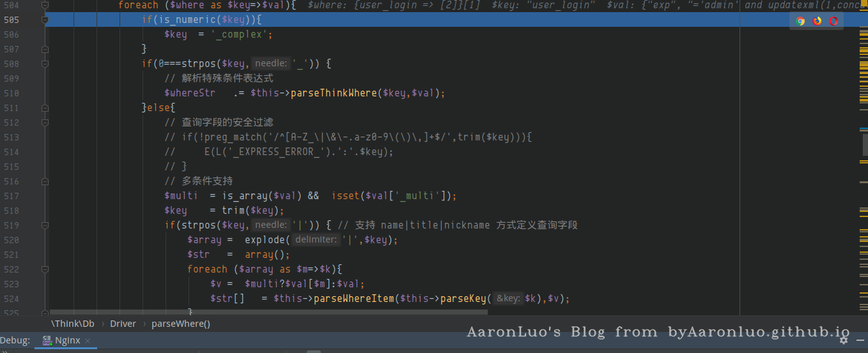Click line number 517 in the gutter
The height and width of the screenshot is (353, 868).
(x=12, y=196)
